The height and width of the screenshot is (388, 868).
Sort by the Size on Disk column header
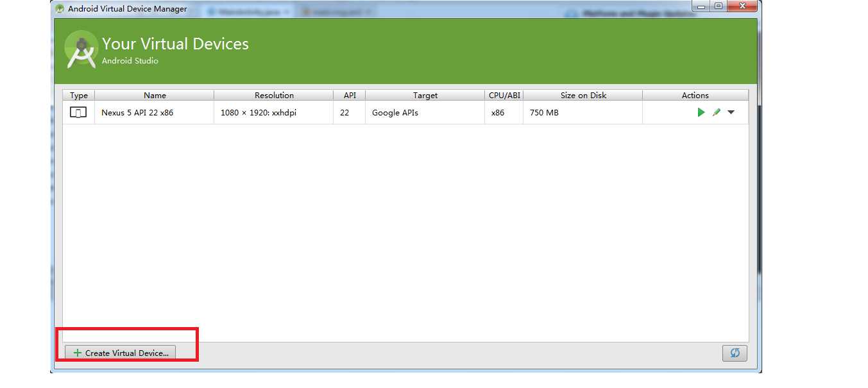click(x=583, y=95)
